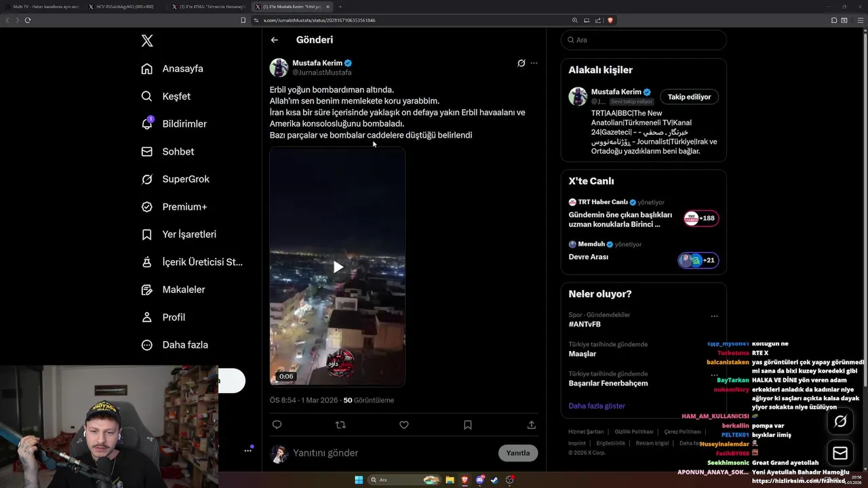
Task: Reload the page
Action: [28, 20]
